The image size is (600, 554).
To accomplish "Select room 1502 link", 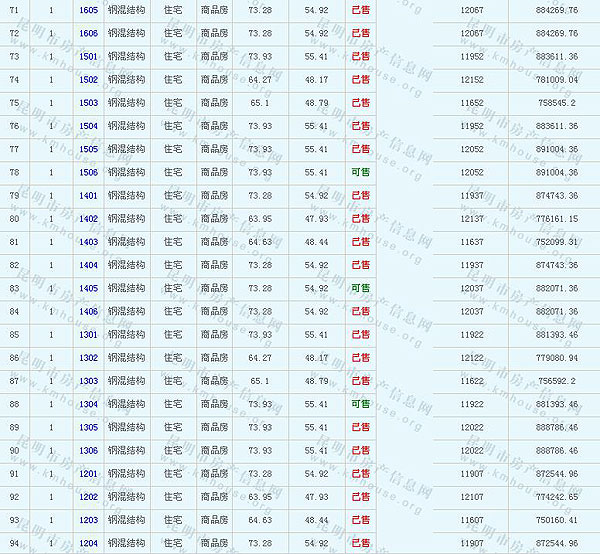I will click(x=88, y=79).
